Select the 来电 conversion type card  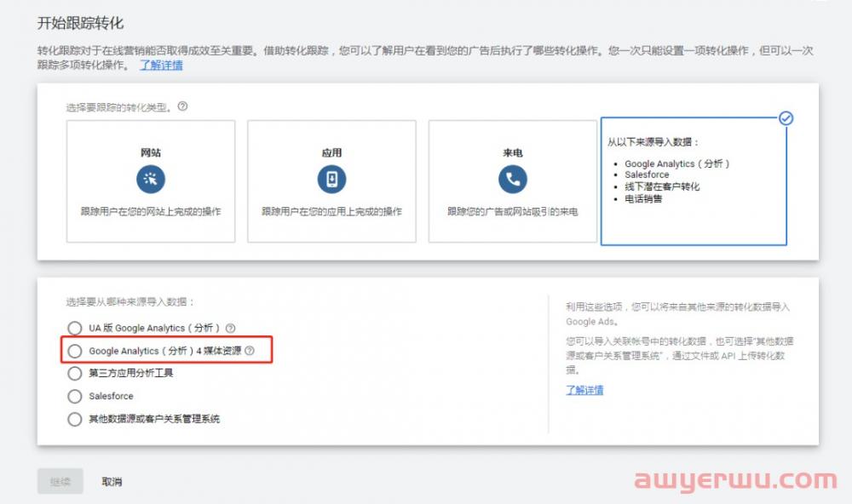512,181
